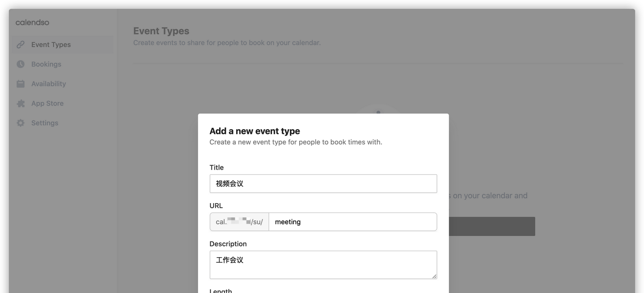
Task: Click the grayed URL prefix showing cal.../su/
Action: tap(239, 222)
